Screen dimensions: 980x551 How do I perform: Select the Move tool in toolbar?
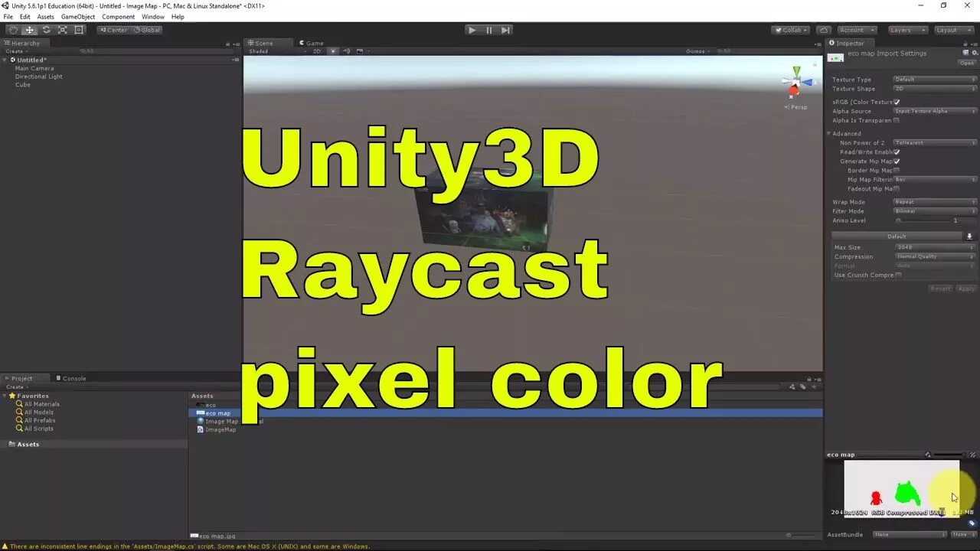point(29,30)
